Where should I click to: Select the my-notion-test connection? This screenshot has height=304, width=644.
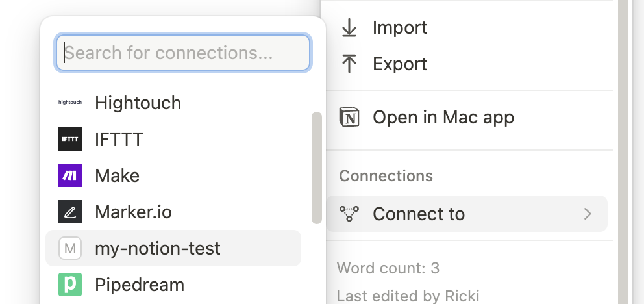point(158,248)
